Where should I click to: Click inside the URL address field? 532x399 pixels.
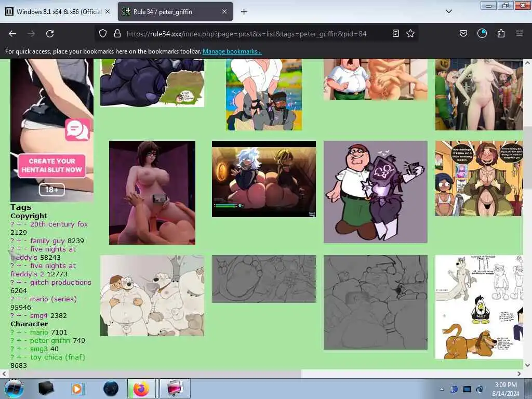tap(247, 34)
